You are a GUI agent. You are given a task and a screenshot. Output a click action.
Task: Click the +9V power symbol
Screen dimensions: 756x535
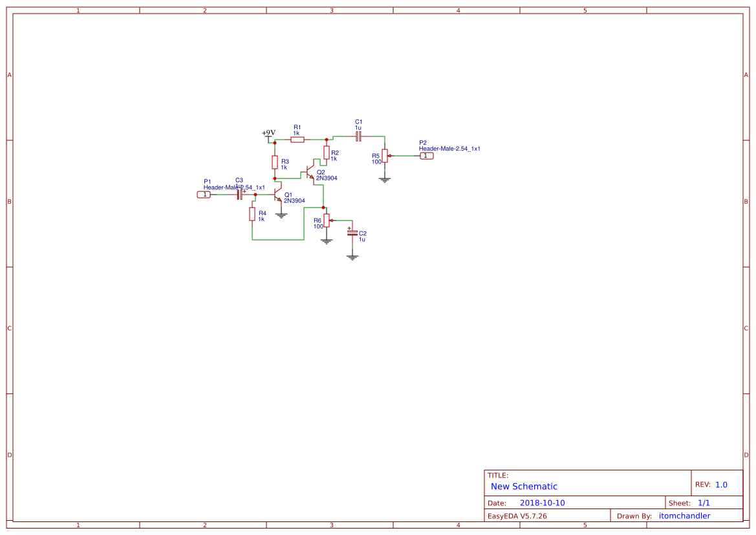[x=268, y=135]
